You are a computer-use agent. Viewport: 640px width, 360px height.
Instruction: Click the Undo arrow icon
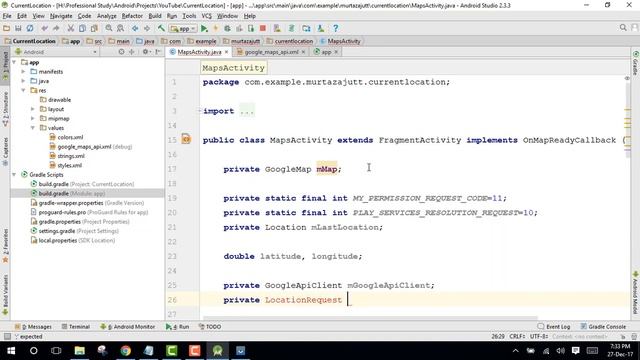pos(44,28)
